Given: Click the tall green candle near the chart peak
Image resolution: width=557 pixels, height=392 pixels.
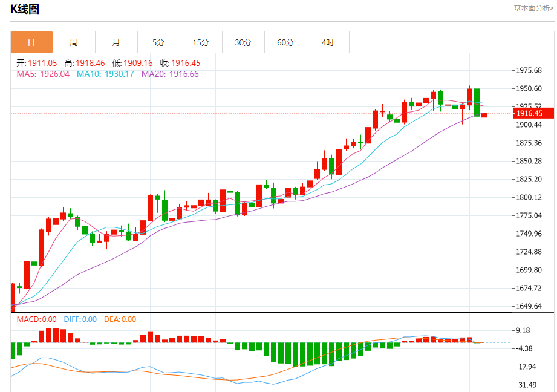Looking at the screenshot, I should [x=477, y=102].
